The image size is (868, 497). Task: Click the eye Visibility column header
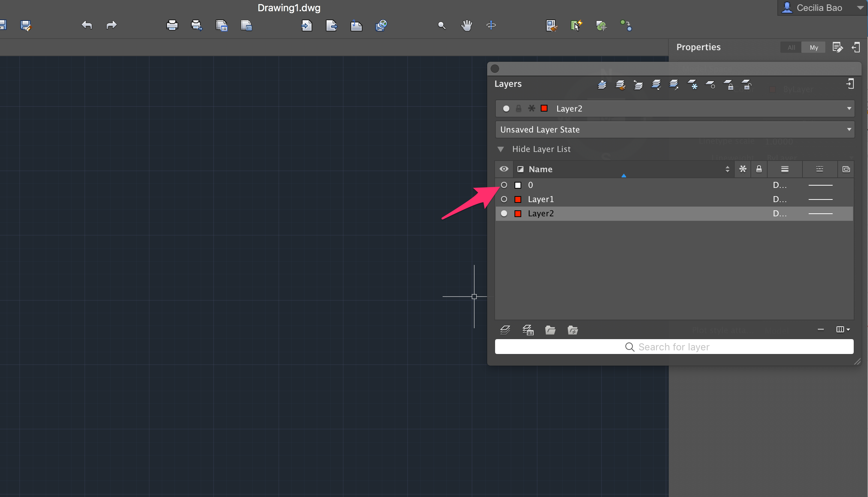click(x=504, y=169)
